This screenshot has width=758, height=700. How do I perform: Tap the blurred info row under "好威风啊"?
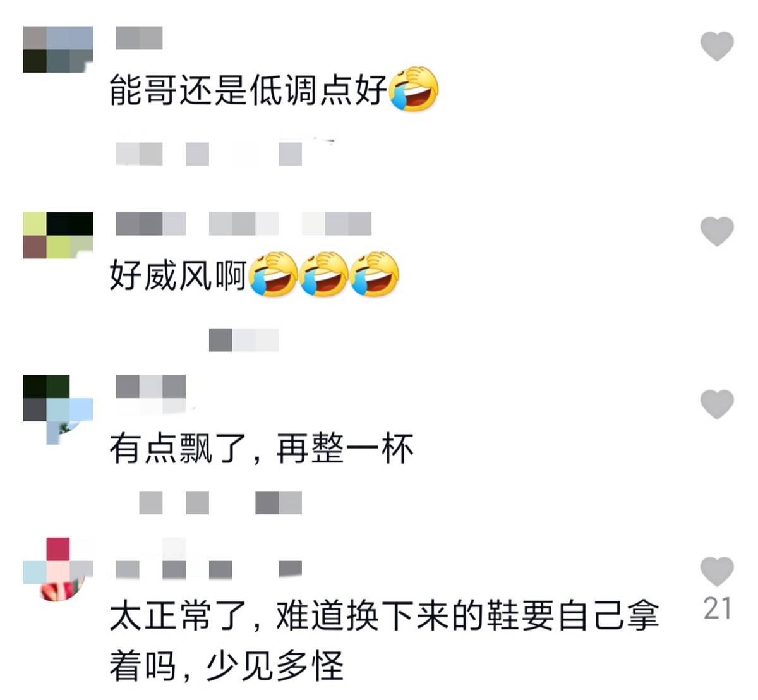pyautogui.click(x=244, y=340)
